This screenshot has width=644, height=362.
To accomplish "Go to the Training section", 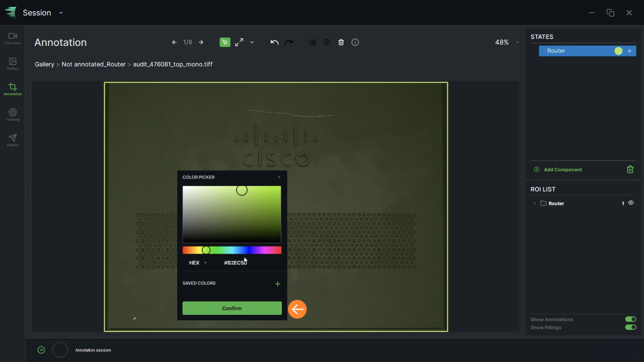I will coord(13,115).
